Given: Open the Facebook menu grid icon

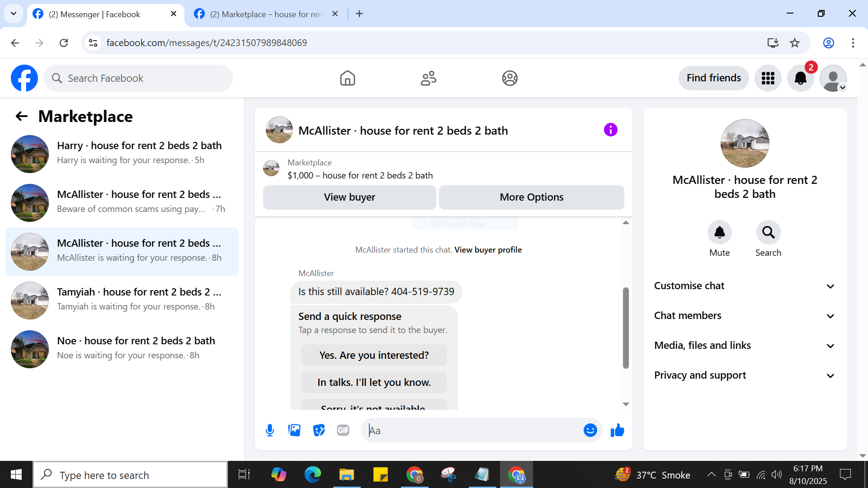Looking at the screenshot, I should (x=768, y=78).
